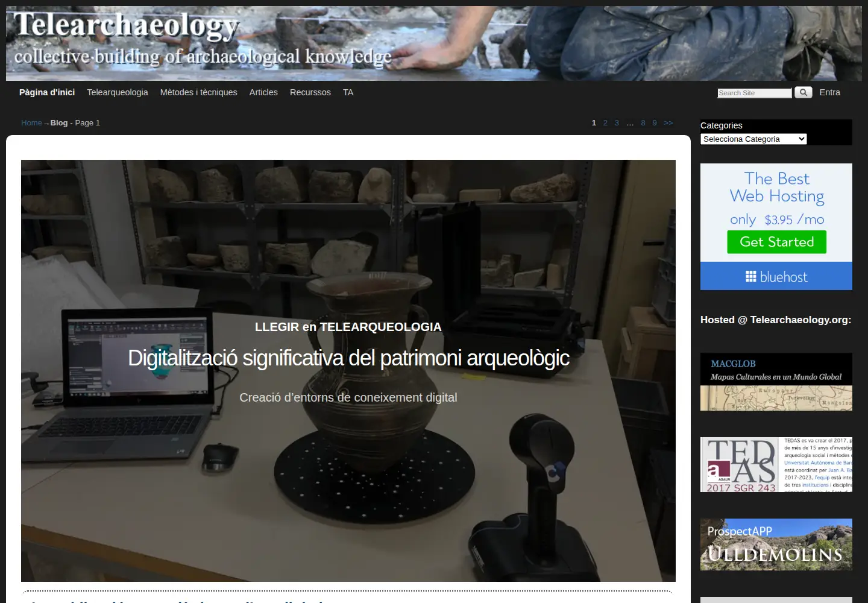Click the search magnifier icon button
868x603 pixels.
point(803,92)
